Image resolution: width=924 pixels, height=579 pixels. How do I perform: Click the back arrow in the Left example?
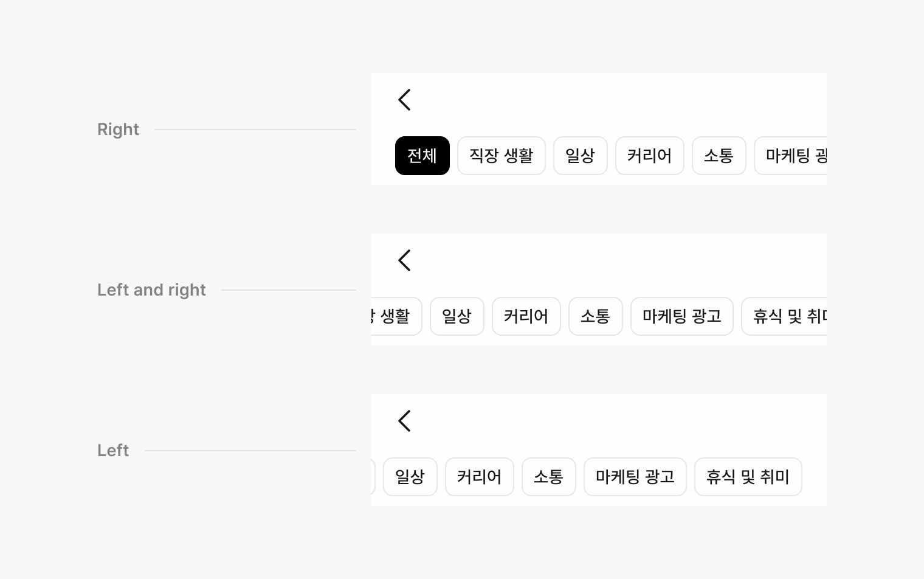pos(404,421)
